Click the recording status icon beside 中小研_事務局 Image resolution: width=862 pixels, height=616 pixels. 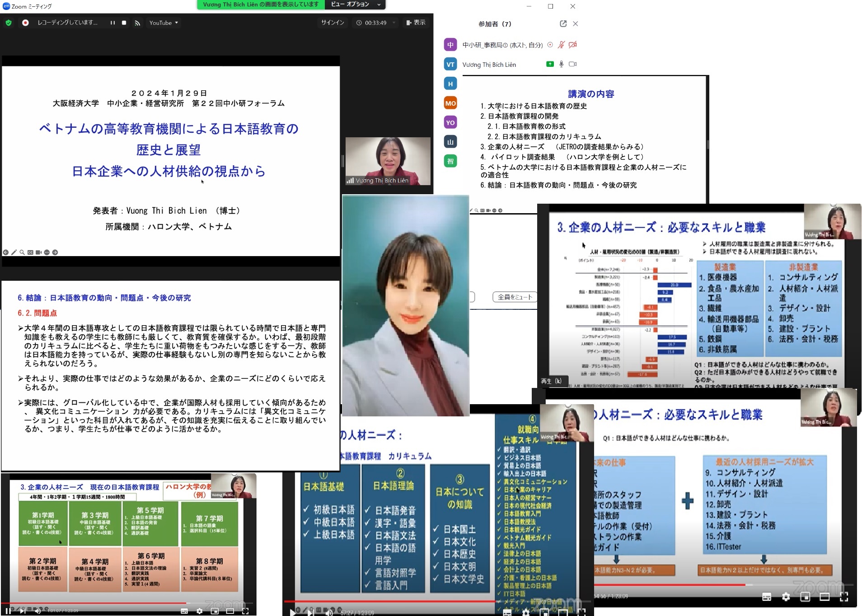click(x=550, y=45)
